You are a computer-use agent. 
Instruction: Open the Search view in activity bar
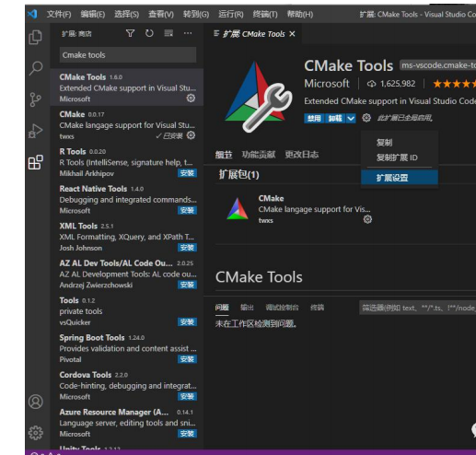(x=36, y=68)
